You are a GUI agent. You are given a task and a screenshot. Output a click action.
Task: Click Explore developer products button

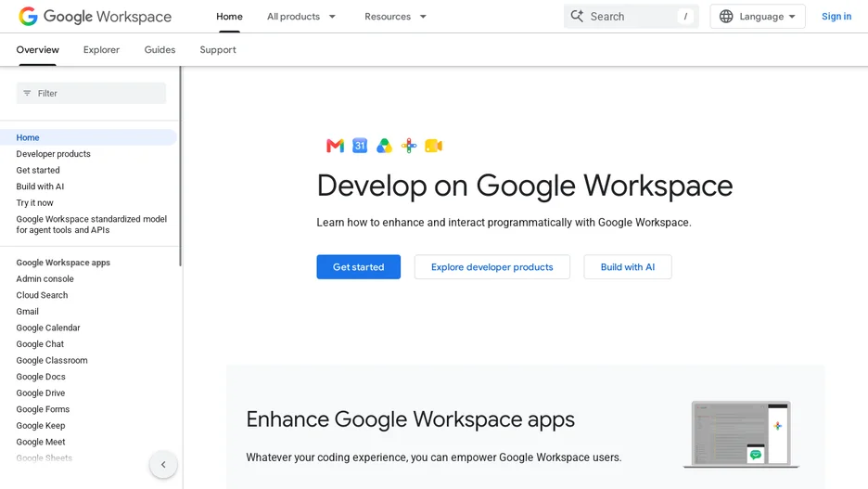492,267
